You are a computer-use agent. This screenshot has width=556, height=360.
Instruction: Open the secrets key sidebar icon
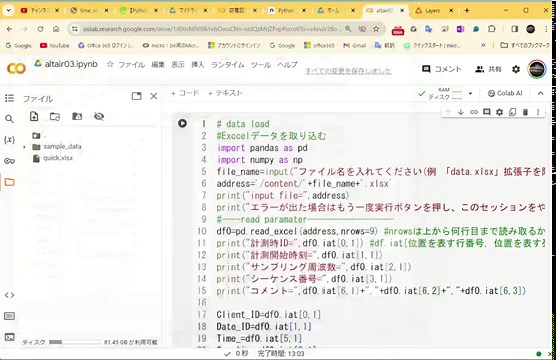(10, 161)
